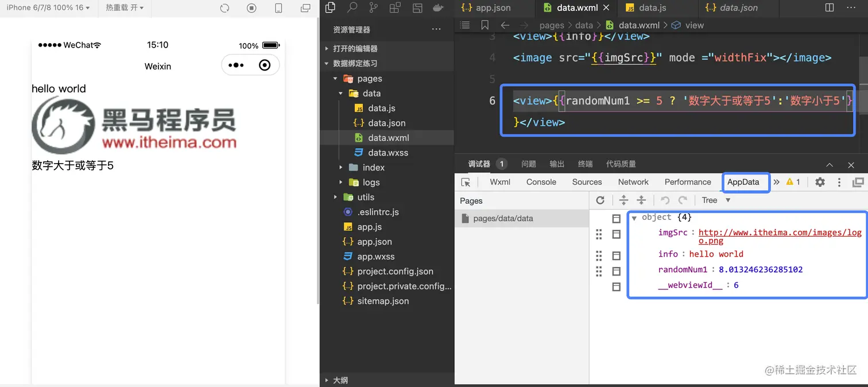Click the bookmark icon in the breadcrumb bar

point(485,25)
